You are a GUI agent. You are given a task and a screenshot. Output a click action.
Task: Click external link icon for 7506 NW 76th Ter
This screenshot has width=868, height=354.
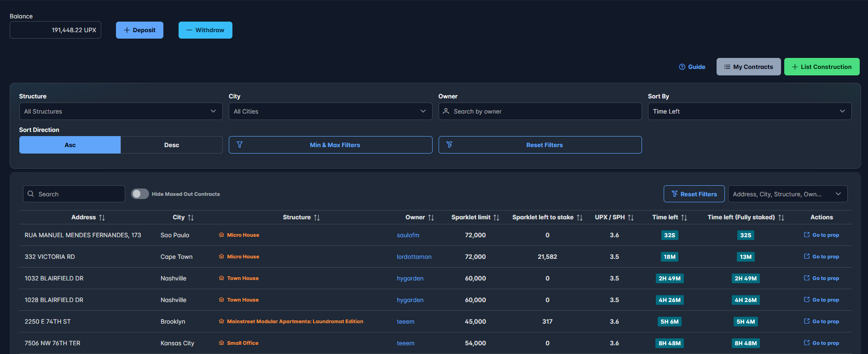(807, 343)
